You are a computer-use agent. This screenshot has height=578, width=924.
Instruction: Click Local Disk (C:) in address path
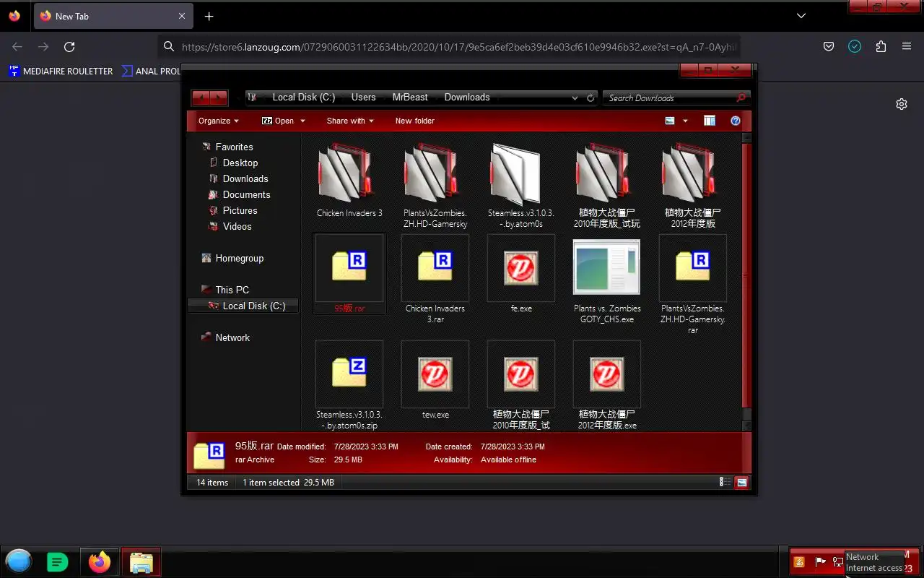pyautogui.click(x=304, y=97)
